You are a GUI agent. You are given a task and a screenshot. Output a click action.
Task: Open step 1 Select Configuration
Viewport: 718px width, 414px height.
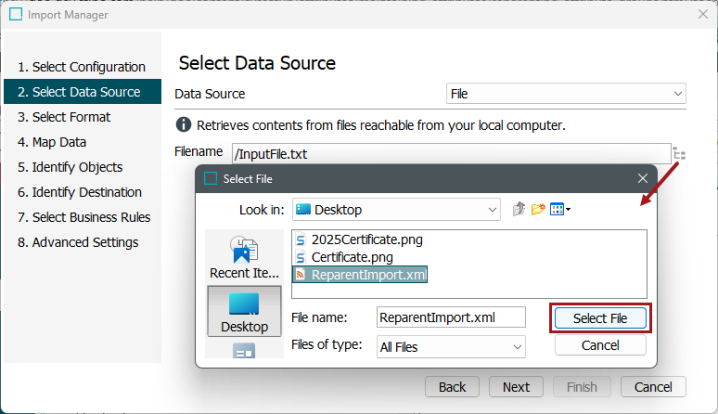82,67
